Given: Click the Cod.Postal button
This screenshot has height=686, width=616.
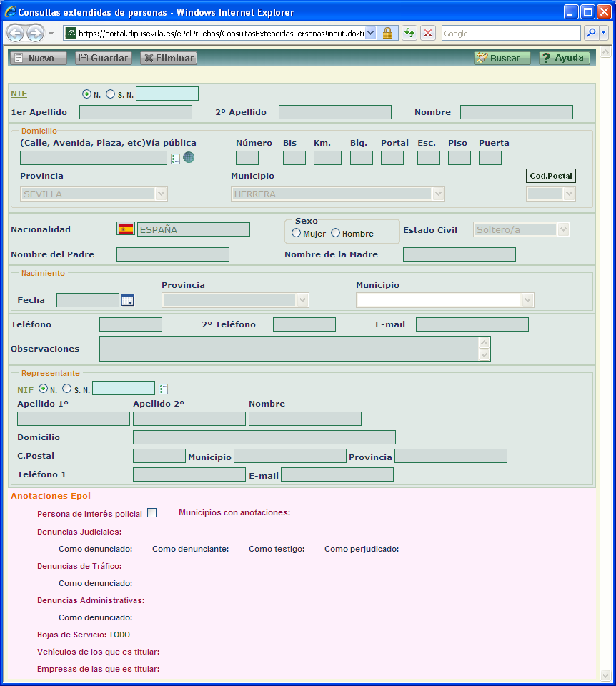Looking at the screenshot, I should pos(551,176).
